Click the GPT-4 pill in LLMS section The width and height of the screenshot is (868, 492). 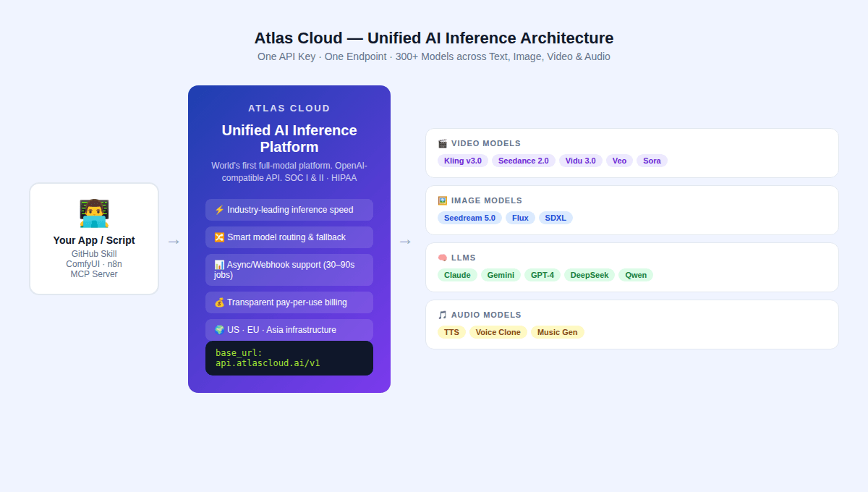542,274
